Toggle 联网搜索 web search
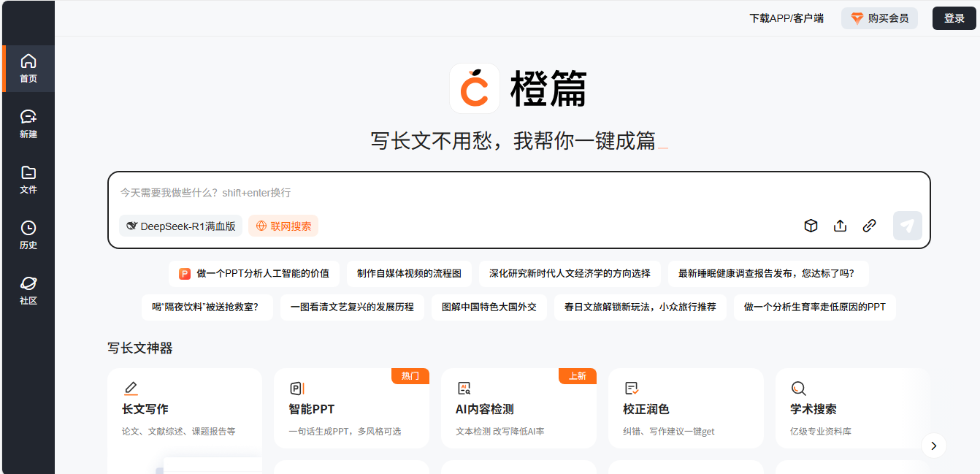This screenshot has height=474, width=980. (x=283, y=226)
